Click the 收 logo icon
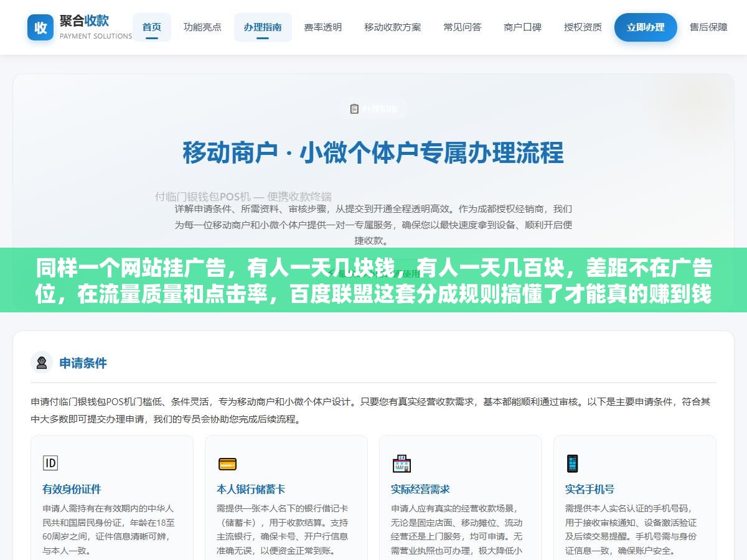Image resolution: width=747 pixels, height=560 pixels. [x=40, y=27]
